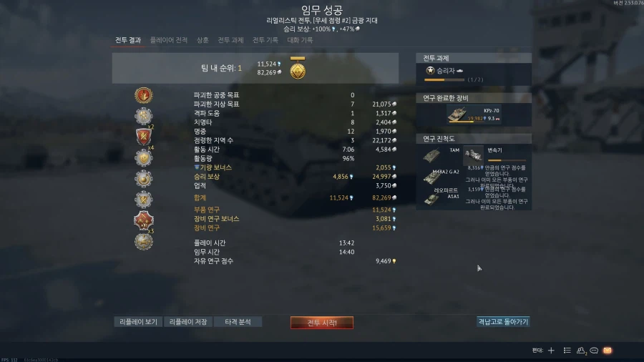Open the list icon in bottom bar
This screenshot has height=362, width=644.
(x=567, y=351)
